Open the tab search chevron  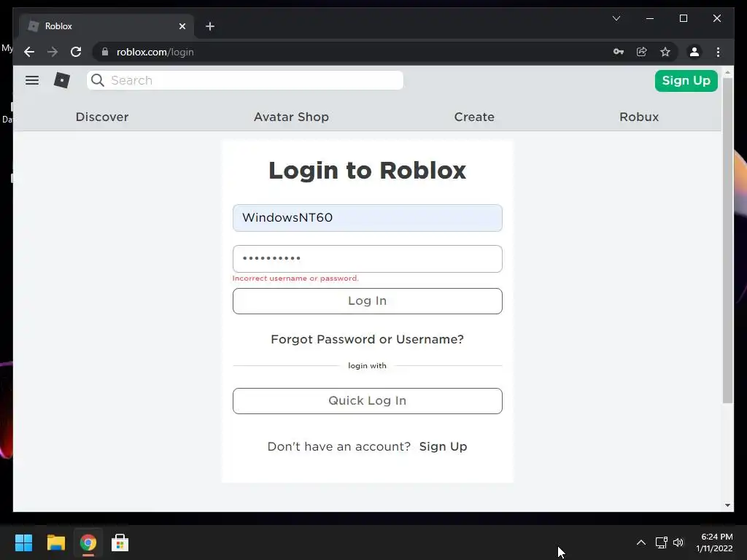[616, 18]
